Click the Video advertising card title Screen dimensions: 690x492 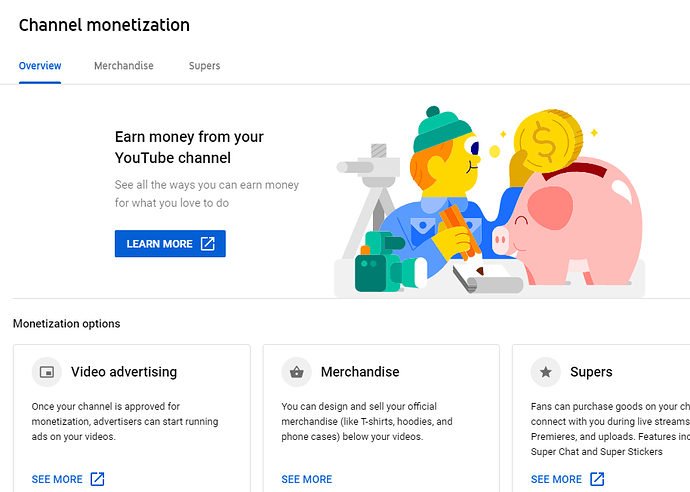[x=124, y=372]
